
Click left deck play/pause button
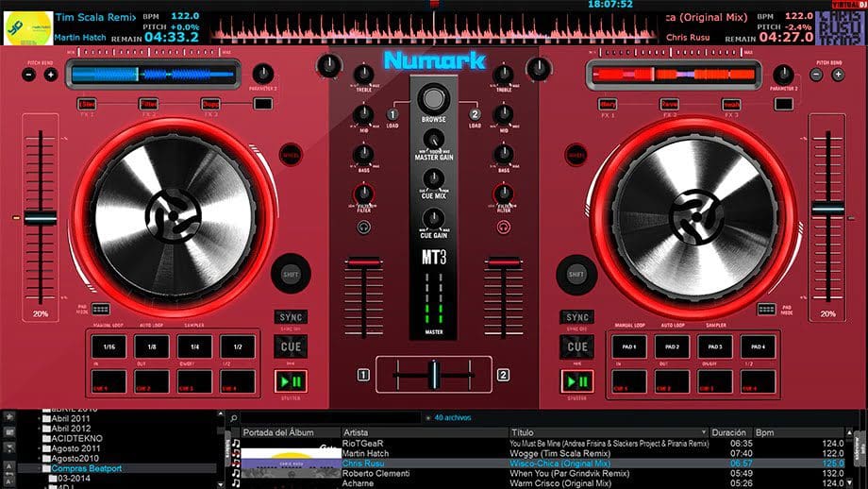point(291,381)
